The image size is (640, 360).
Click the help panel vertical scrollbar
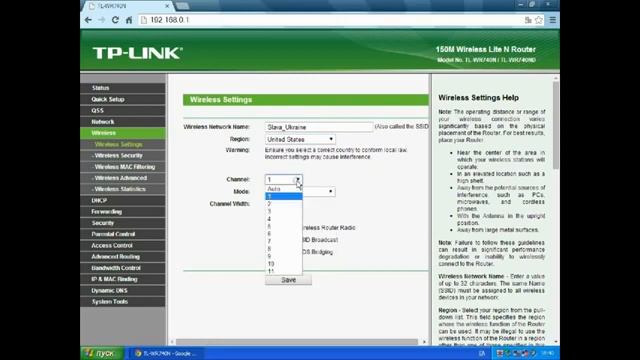coord(556,125)
